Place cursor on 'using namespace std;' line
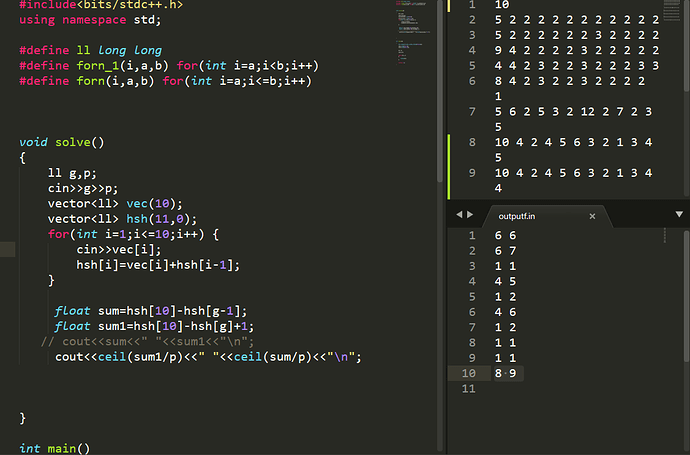 click(x=90, y=20)
